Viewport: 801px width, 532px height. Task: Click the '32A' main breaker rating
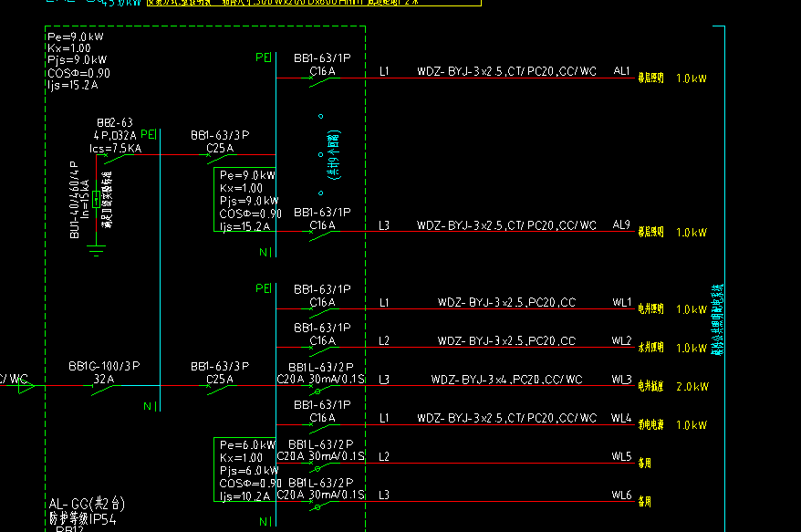tap(104, 380)
